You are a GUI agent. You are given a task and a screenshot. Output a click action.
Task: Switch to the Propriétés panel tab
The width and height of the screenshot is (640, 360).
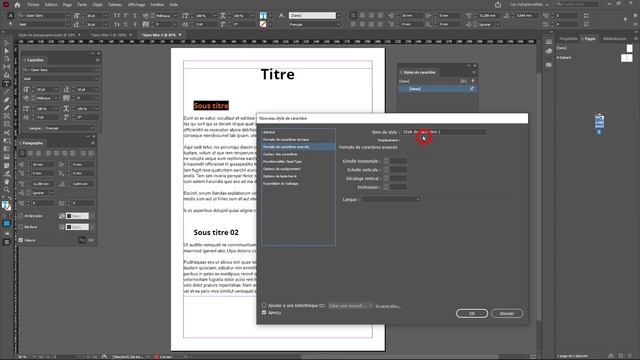click(568, 39)
